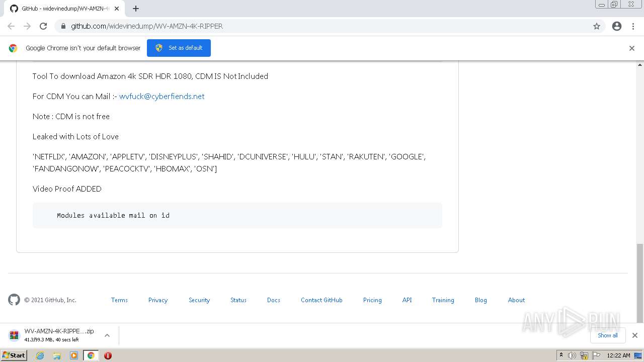Open the About footer link
Viewport: 644px width, 362px height.
(x=516, y=300)
